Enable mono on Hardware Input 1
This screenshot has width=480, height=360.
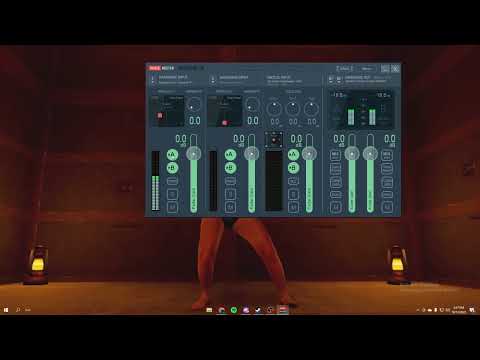[172, 181]
